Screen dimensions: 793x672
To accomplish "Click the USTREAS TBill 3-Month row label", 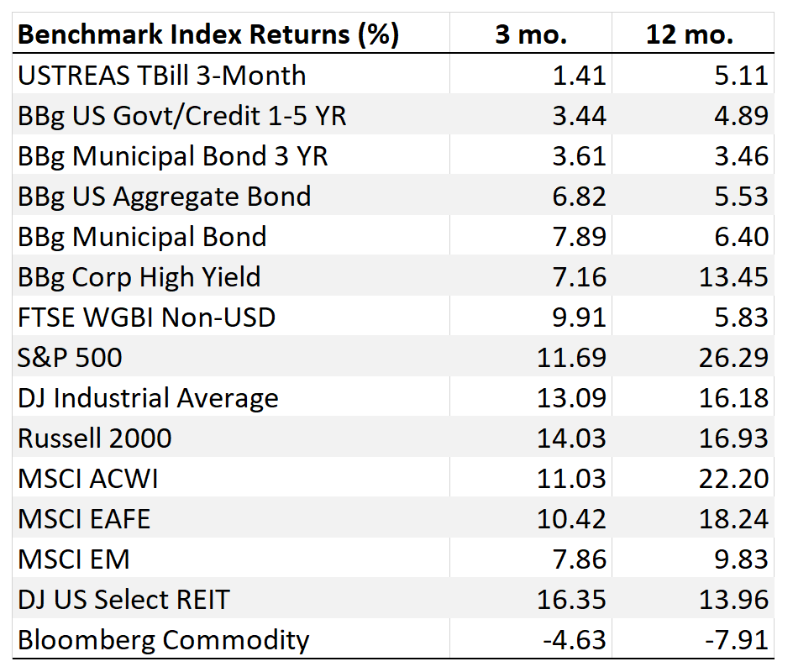I will click(x=161, y=76).
